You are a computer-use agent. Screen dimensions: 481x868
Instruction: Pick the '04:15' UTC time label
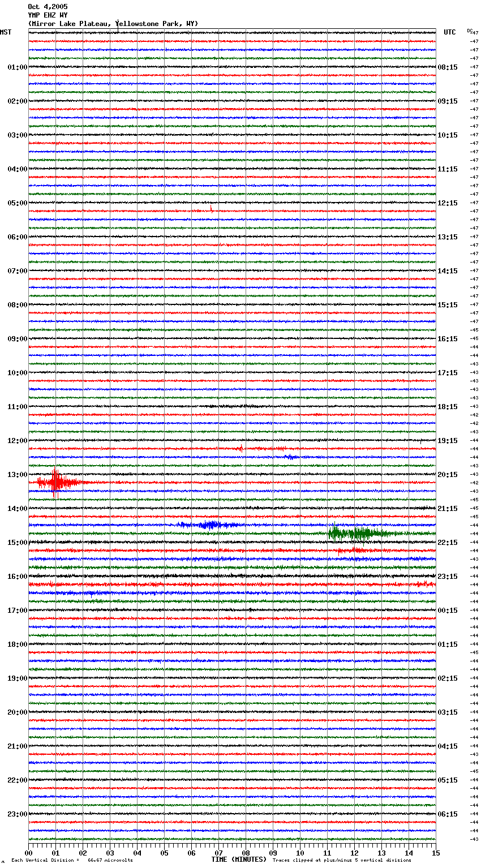click(x=448, y=746)
